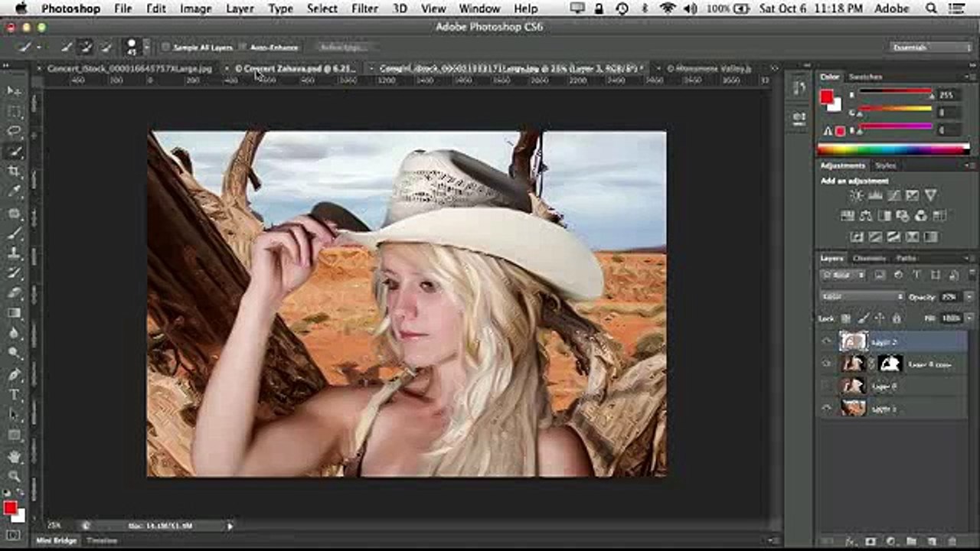This screenshot has height=551, width=980.
Task: Switch to the Channels tab
Action: click(869, 259)
